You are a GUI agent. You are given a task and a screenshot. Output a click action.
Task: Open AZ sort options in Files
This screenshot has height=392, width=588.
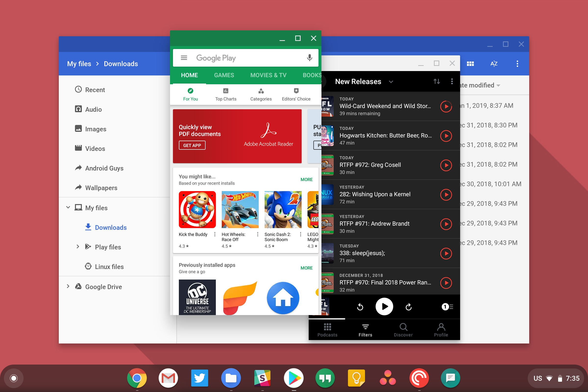494,64
